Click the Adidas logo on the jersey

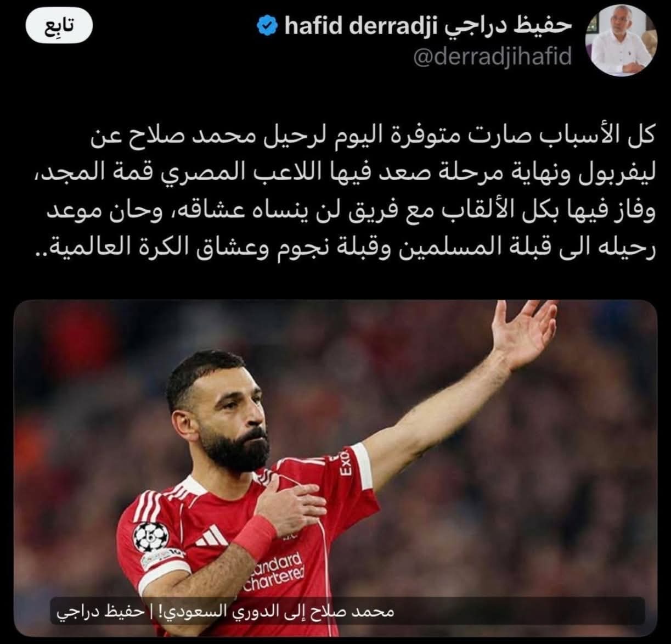tap(212, 535)
